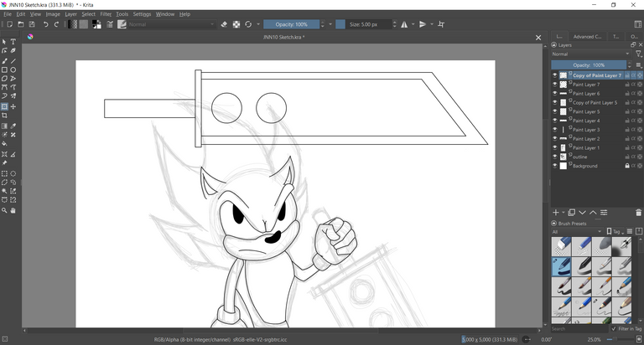This screenshot has width=644, height=345.
Task: Open horizontal mirror options arrow
Action: point(413,24)
